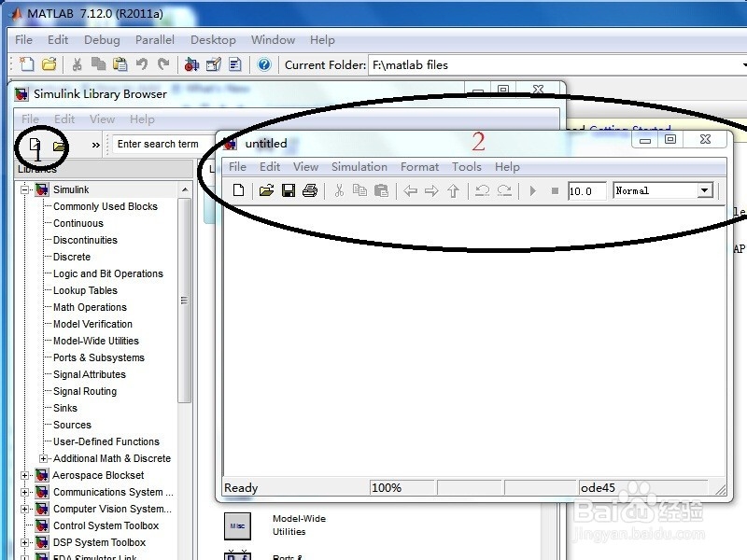
Task: Click Cut scissors icon in MATLAB toolbar
Action: point(77,64)
